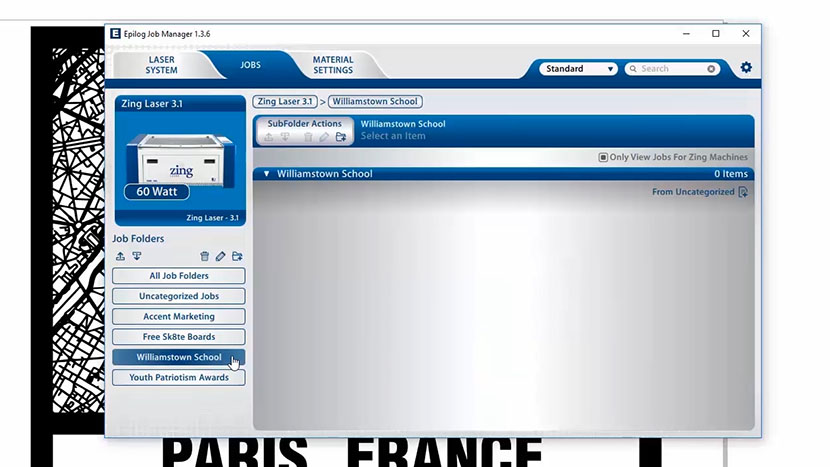Screen dimensions: 830x467
Task: Click the trash icon under Job Folders
Action: click(205, 257)
